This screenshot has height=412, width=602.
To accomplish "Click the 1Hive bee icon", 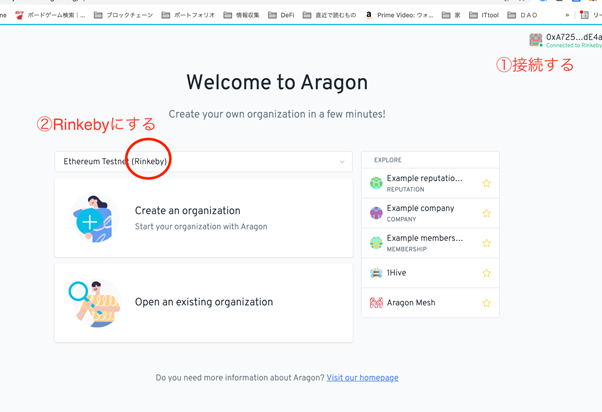I will 376,273.
